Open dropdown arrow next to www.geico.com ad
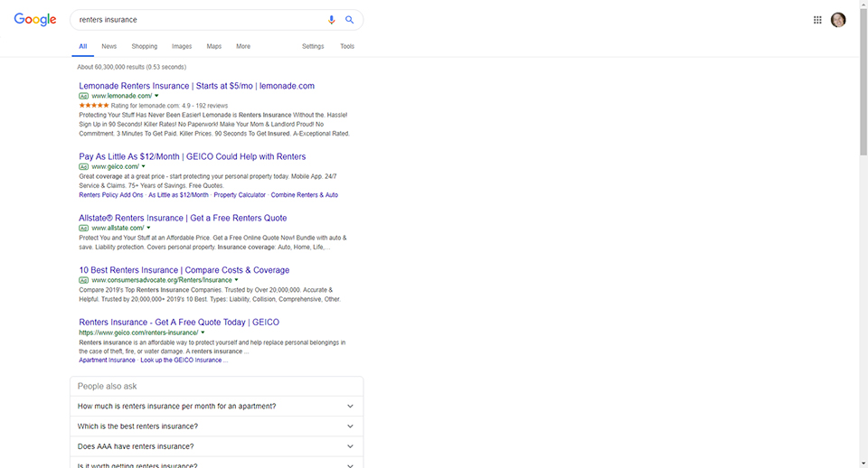868x468 pixels. [144, 166]
